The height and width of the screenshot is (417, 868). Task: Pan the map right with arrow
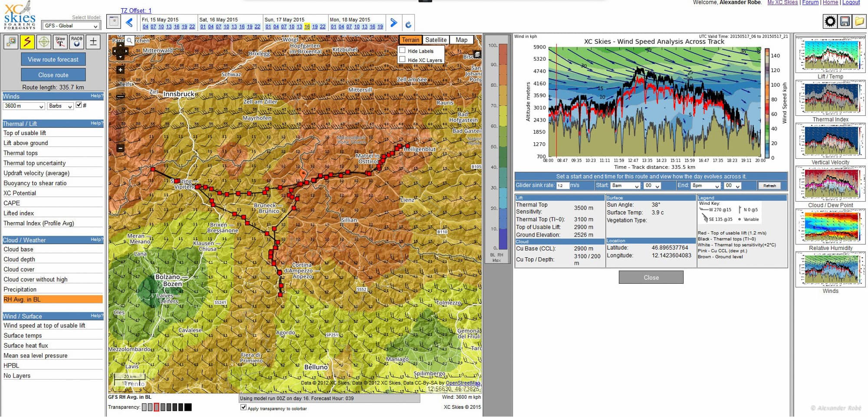click(x=126, y=52)
